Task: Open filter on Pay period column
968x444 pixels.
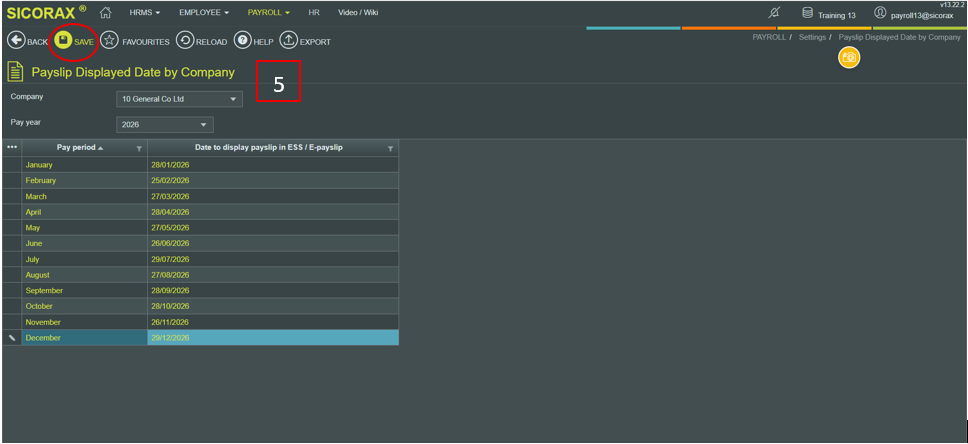Action: point(139,148)
